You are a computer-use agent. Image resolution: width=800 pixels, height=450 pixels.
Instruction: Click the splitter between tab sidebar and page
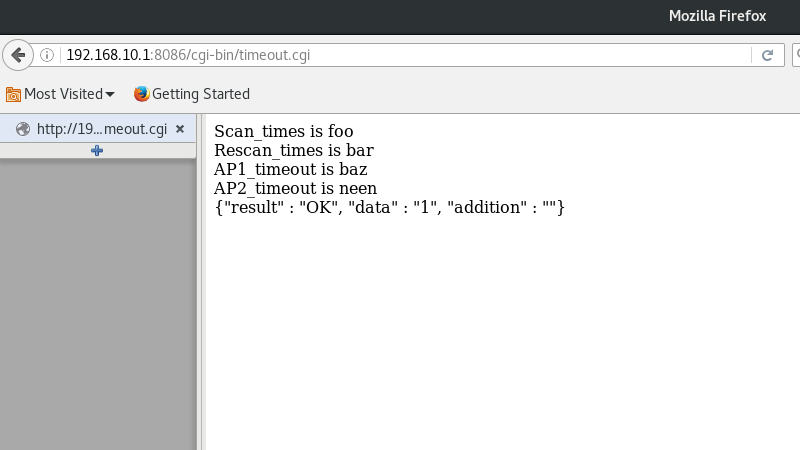(200, 282)
